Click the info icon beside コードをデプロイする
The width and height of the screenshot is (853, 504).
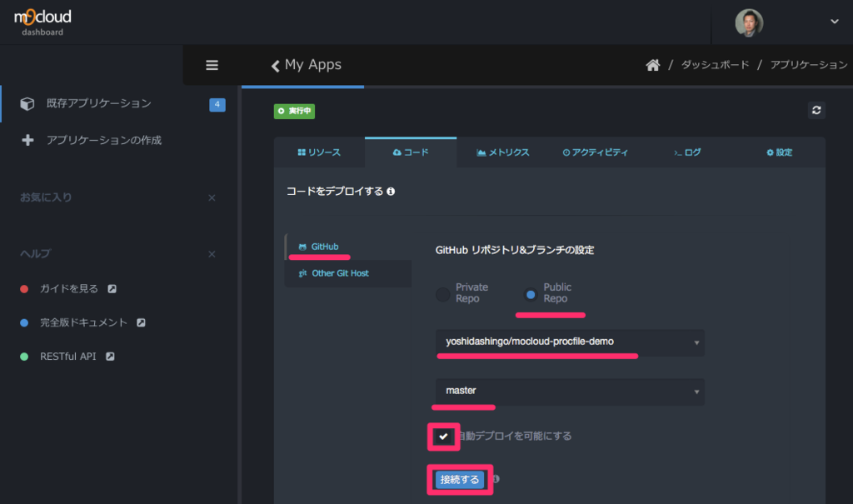click(391, 192)
